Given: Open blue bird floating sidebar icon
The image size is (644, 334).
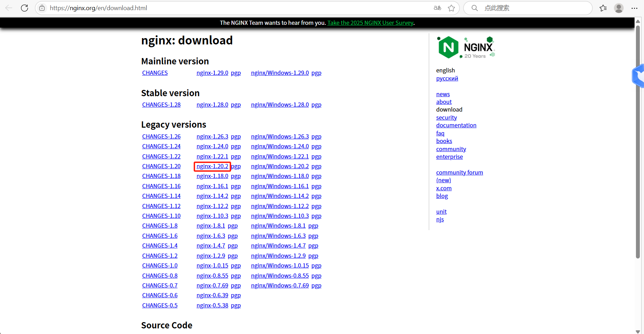Looking at the screenshot, I should [639, 76].
